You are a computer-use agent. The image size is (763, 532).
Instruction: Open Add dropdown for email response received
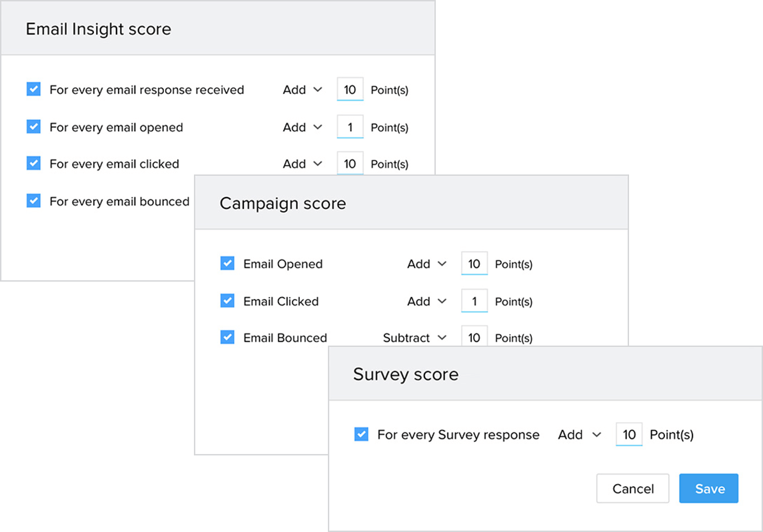[302, 90]
